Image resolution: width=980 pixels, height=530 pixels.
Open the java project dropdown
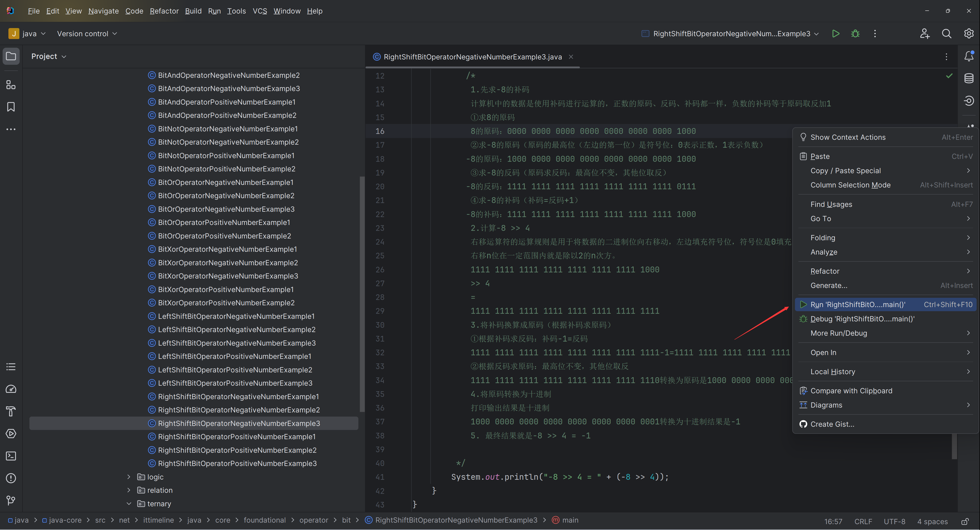coord(27,33)
